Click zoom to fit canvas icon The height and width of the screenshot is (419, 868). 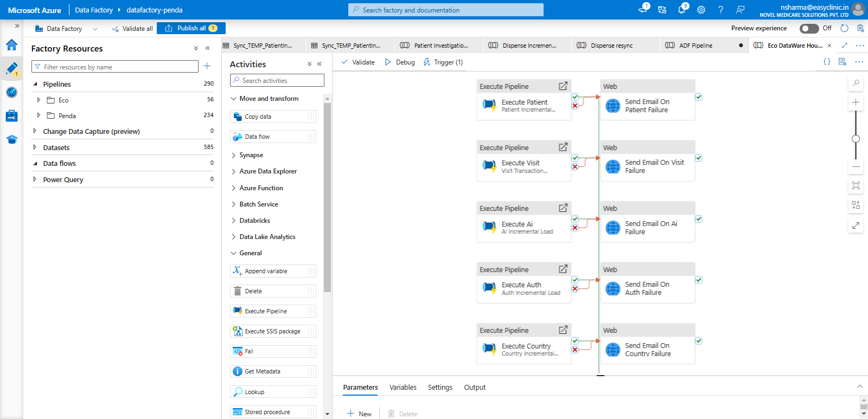pos(856,185)
